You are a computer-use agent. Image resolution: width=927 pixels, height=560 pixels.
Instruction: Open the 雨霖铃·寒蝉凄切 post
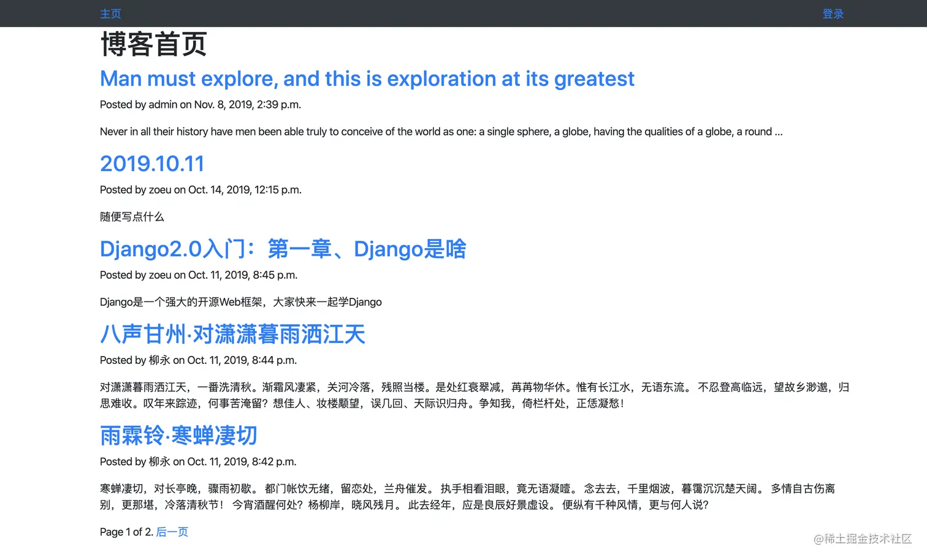(x=178, y=436)
